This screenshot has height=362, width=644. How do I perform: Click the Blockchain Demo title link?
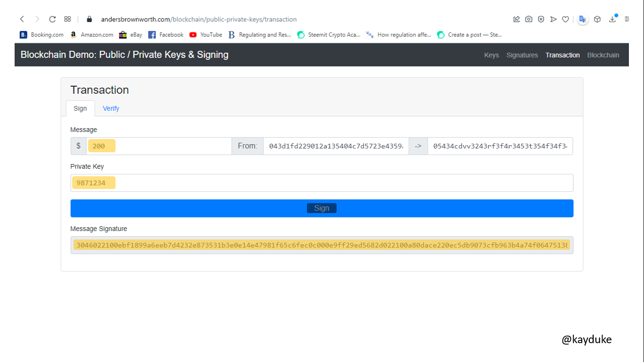[124, 55]
